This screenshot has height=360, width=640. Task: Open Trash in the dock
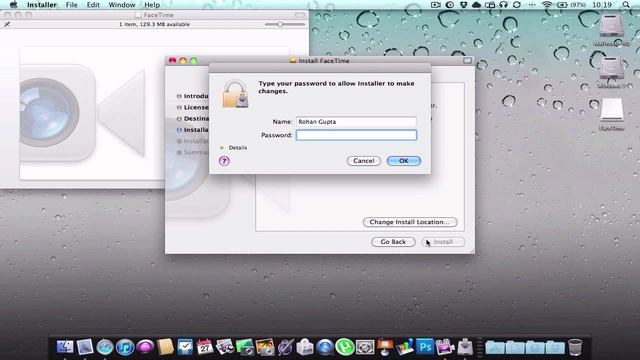[x=575, y=347]
